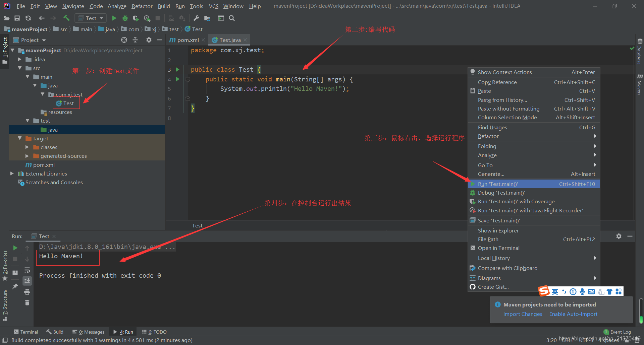The height and width of the screenshot is (345, 644).
Task: Click the Project panel settings gear
Action: [x=149, y=40]
